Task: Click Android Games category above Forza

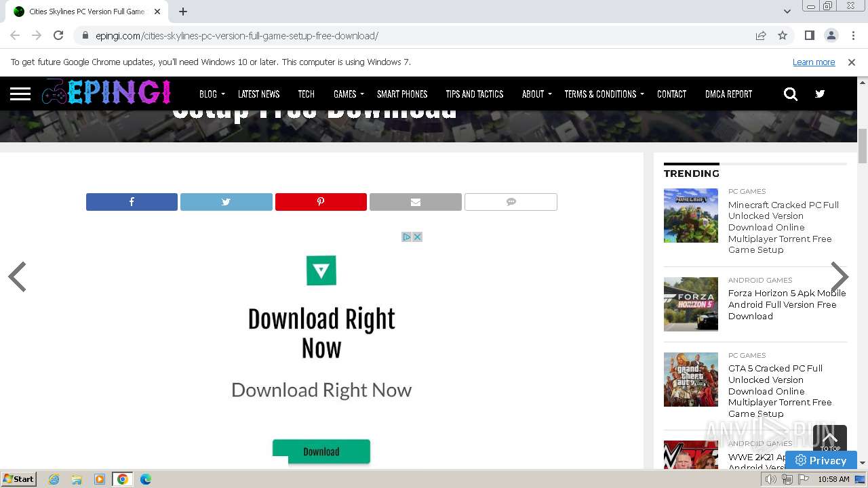Action: click(x=760, y=280)
